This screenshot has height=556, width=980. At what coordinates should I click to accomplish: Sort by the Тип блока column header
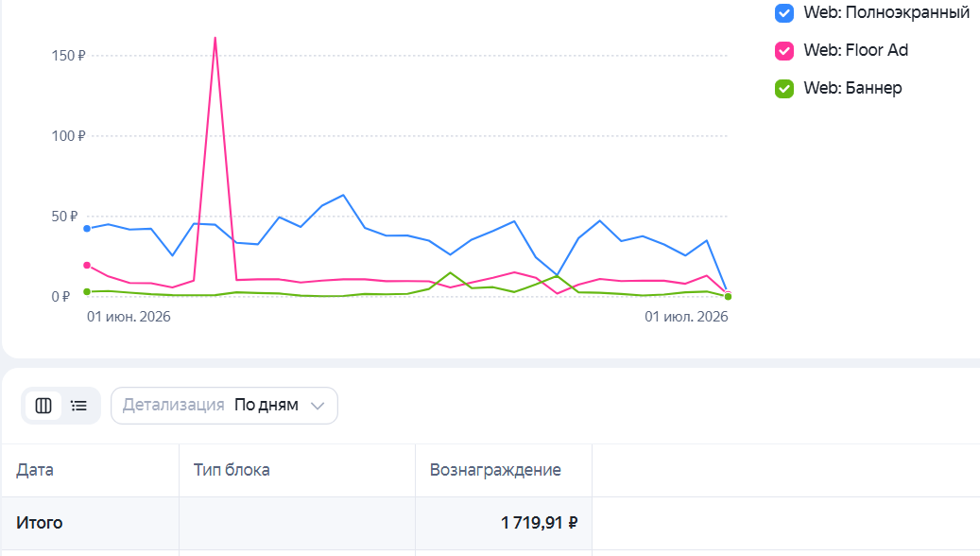(232, 470)
